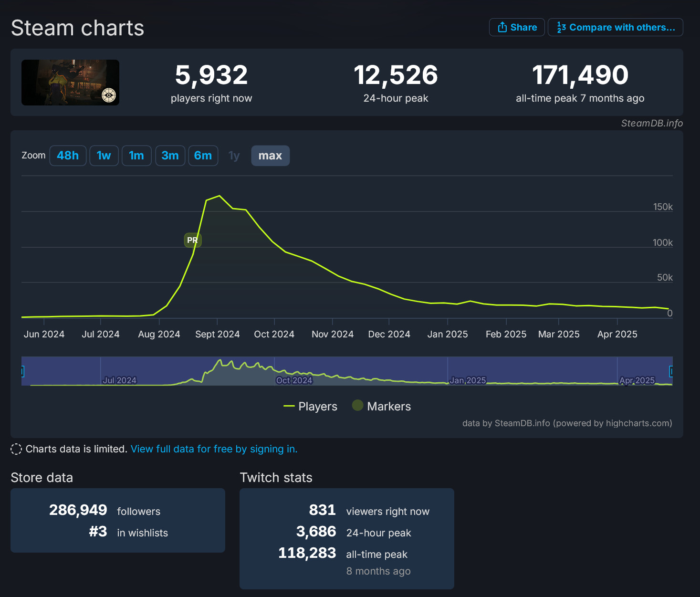The width and height of the screenshot is (700, 597).
Task: Click the dashed circle limited-data icon
Action: 16,449
